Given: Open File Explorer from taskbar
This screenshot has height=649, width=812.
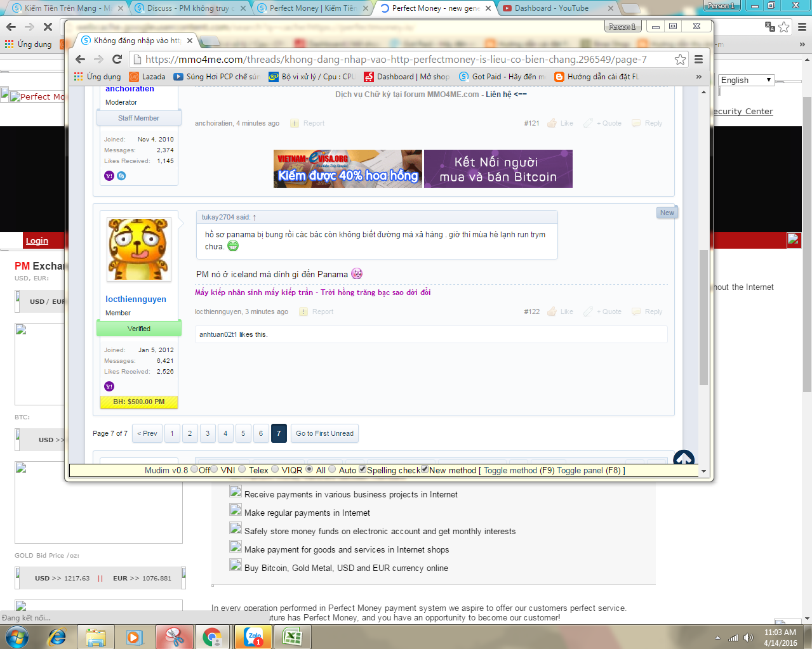Looking at the screenshot, I should [96, 637].
